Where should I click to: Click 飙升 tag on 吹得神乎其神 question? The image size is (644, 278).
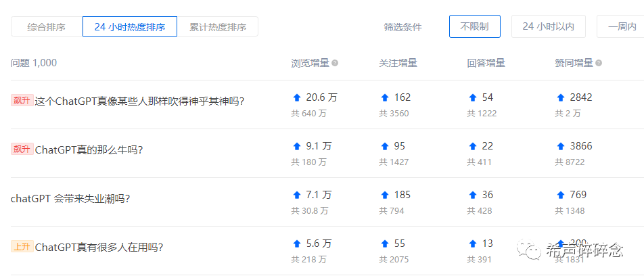tap(22, 100)
